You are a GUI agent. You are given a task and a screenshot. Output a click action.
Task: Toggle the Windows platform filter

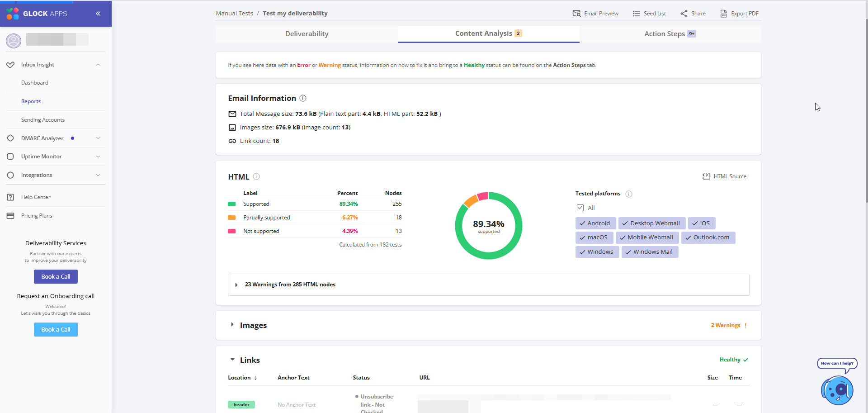597,252
